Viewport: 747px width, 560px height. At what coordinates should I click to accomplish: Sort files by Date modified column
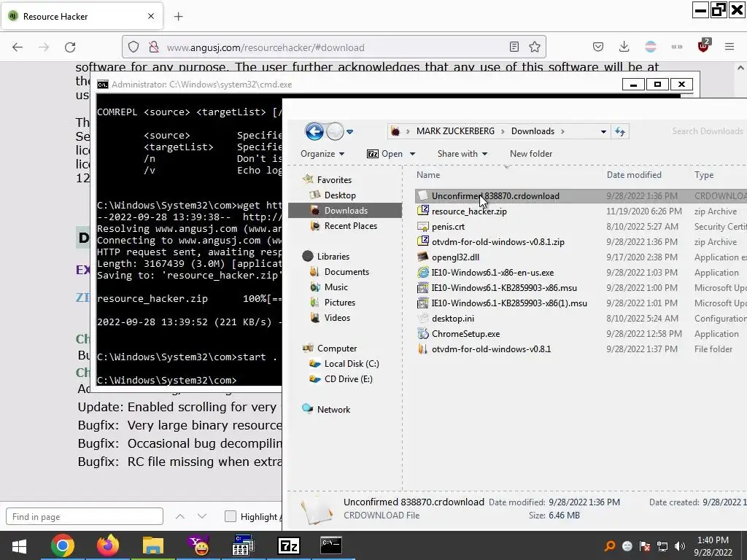click(x=634, y=175)
